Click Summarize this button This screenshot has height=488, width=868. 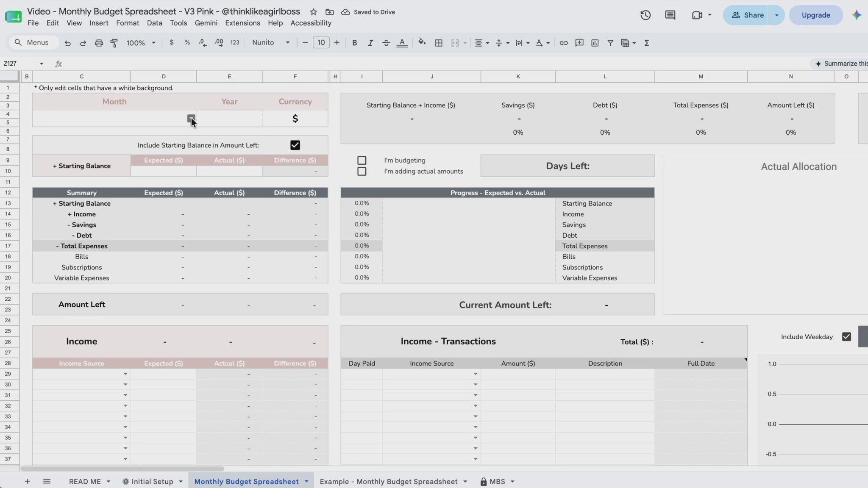[840, 64]
